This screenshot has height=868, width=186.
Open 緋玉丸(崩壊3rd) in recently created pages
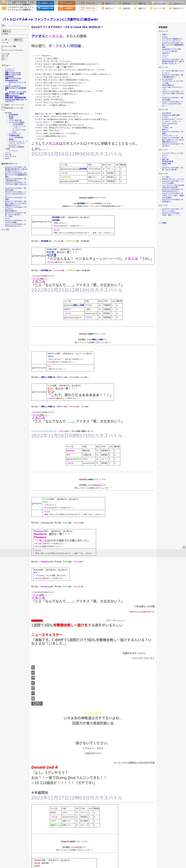(x=11, y=211)
